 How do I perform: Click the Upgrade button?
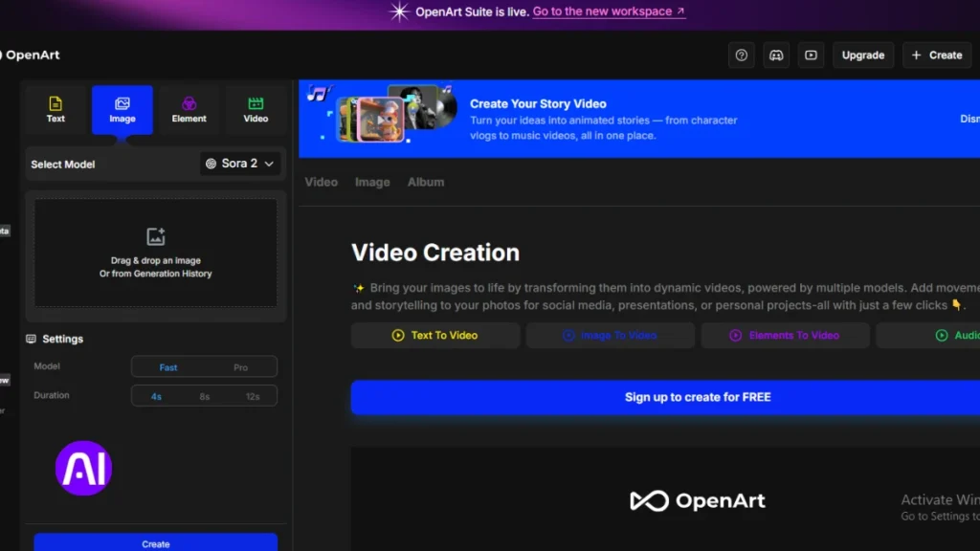click(x=862, y=55)
